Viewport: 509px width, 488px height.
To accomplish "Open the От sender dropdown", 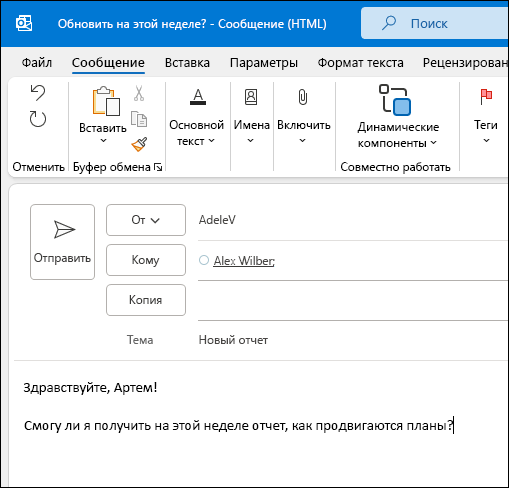I will [146, 220].
